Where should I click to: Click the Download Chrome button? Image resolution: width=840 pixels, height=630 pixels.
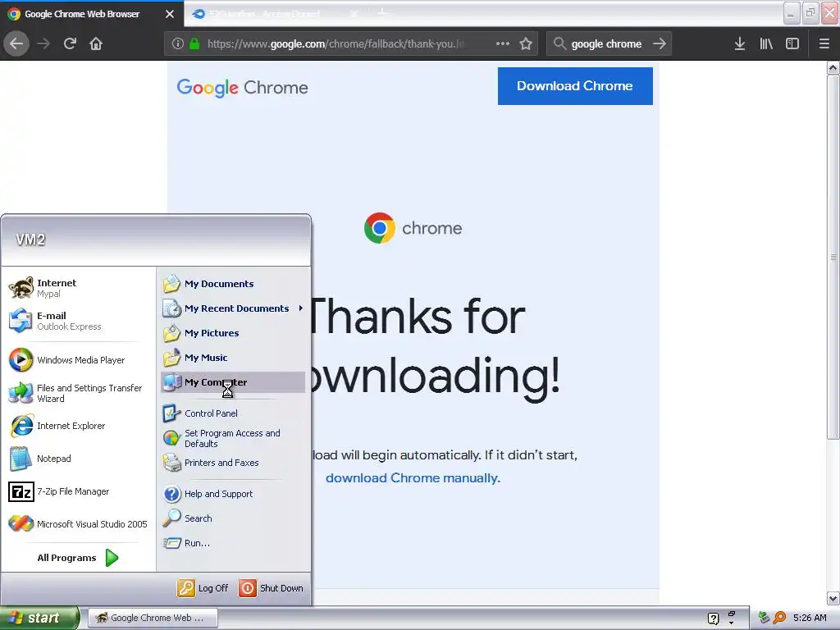click(x=575, y=85)
